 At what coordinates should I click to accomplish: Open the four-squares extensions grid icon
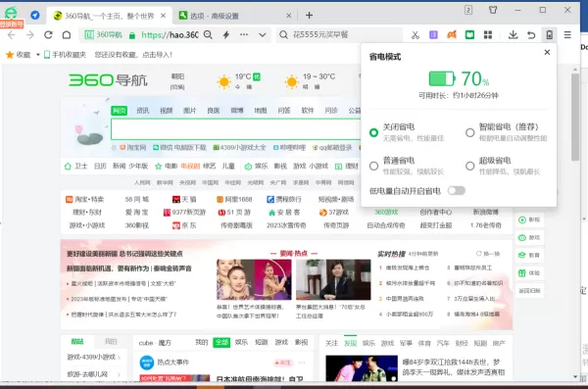tap(488, 35)
